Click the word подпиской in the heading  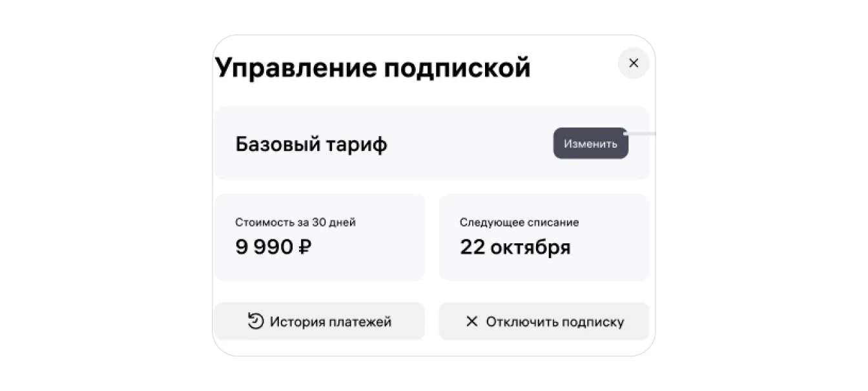[x=457, y=67]
